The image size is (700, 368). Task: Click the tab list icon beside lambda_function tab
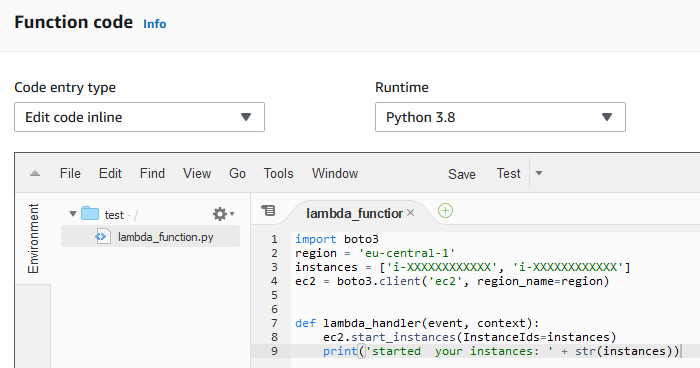point(268,210)
